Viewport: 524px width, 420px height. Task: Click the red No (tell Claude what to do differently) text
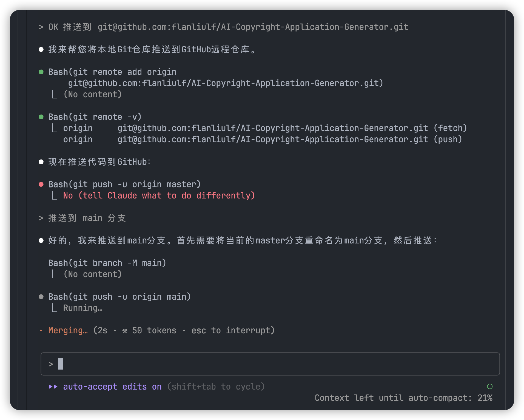tap(159, 196)
